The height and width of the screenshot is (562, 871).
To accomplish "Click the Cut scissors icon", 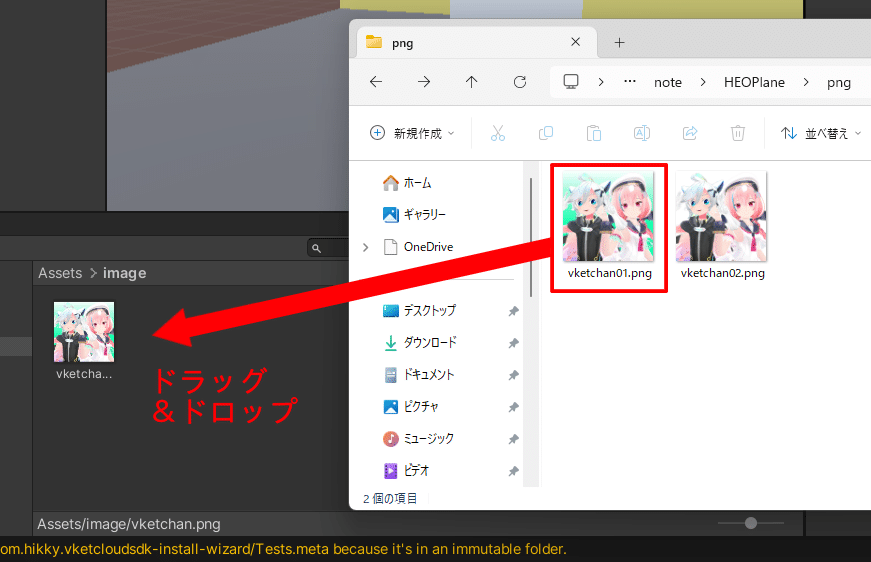I will click(x=498, y=133).
